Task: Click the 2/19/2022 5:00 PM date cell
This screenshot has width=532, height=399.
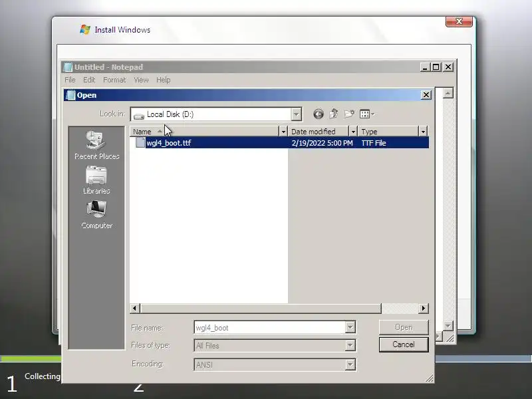Action: pos(322,143)
